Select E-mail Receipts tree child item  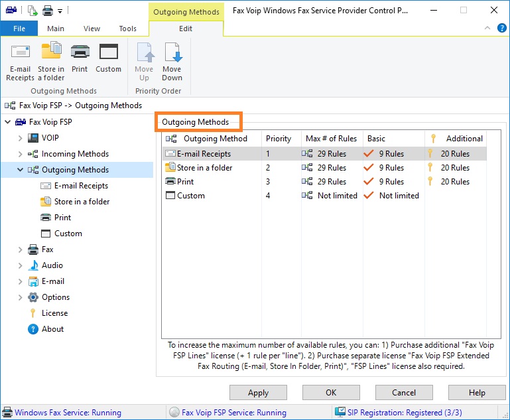coord(81,186)
